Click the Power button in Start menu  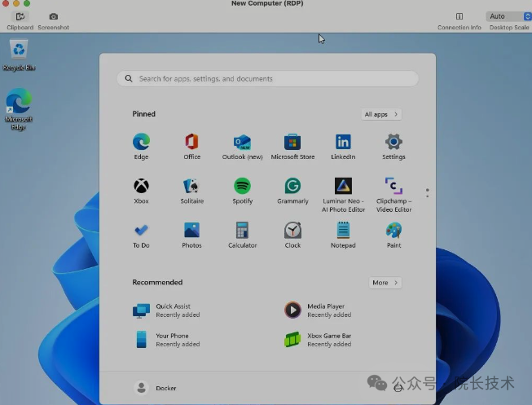(x=398, y=388)
